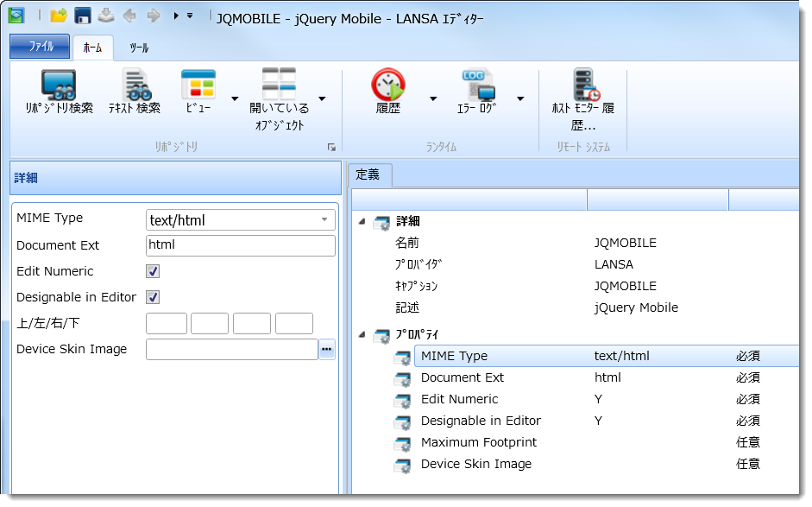This screenshot has height=507, width=812.
Task: Open the quick access toolbar customize dropdown
Action: (x=190, y=16)
